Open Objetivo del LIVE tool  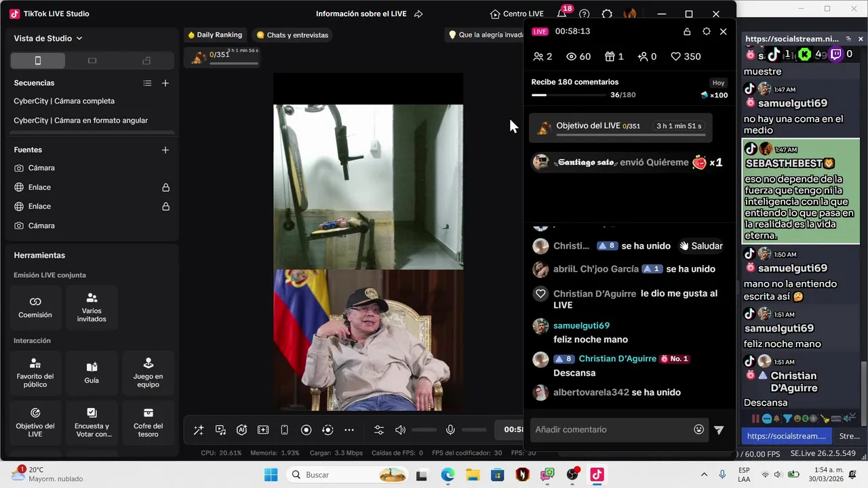point(35,422)
